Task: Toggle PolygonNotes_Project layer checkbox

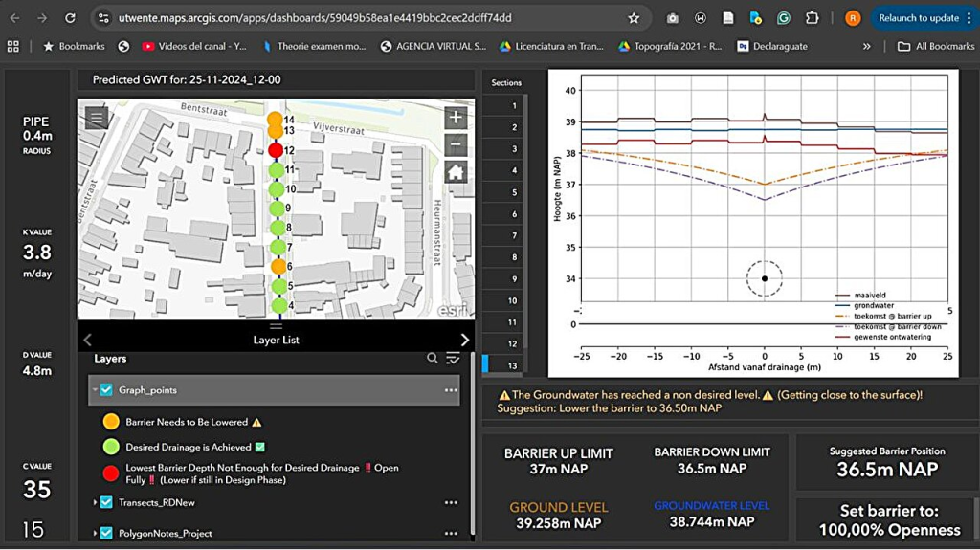Action: [106, 533]
